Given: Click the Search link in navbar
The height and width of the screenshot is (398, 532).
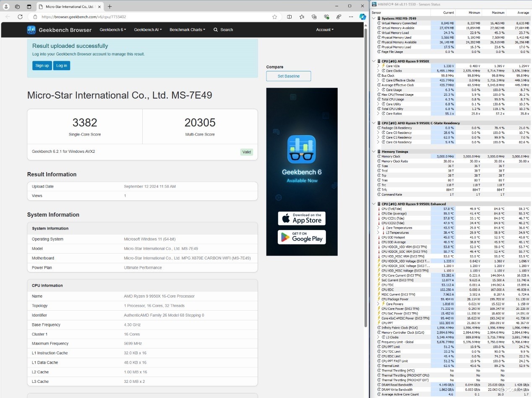Looking at the screenshot, I should coord(223,30).
